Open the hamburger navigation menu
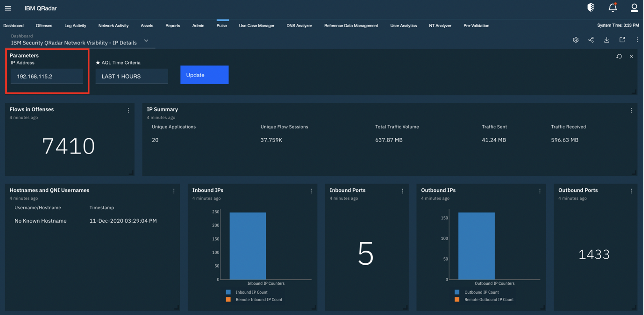This screenshot has width=644, height=315. click(x=8, y=8)
